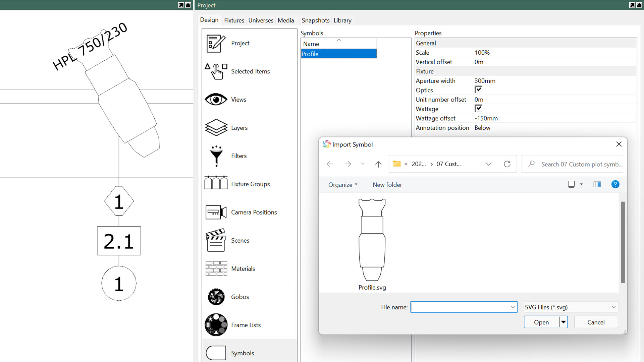This screenshot has height=362, width=644.
Task: Open the Open button split arrow
Action: point(563,322)
